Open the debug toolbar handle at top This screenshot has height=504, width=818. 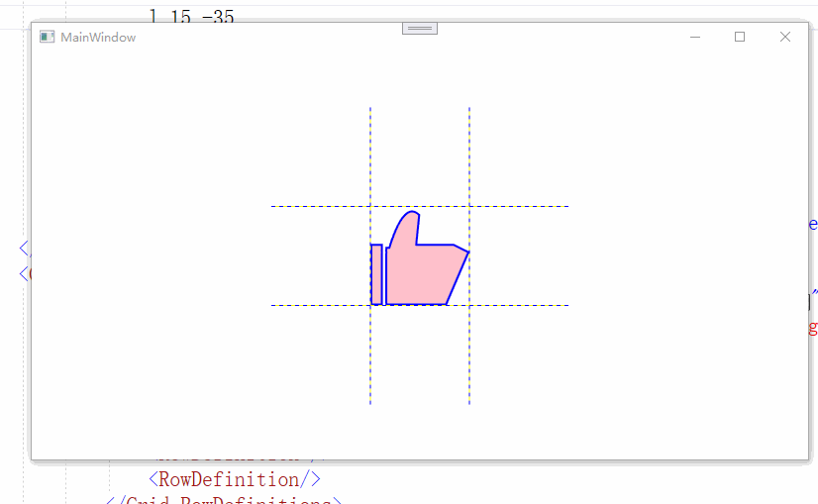tap(420, 28)
